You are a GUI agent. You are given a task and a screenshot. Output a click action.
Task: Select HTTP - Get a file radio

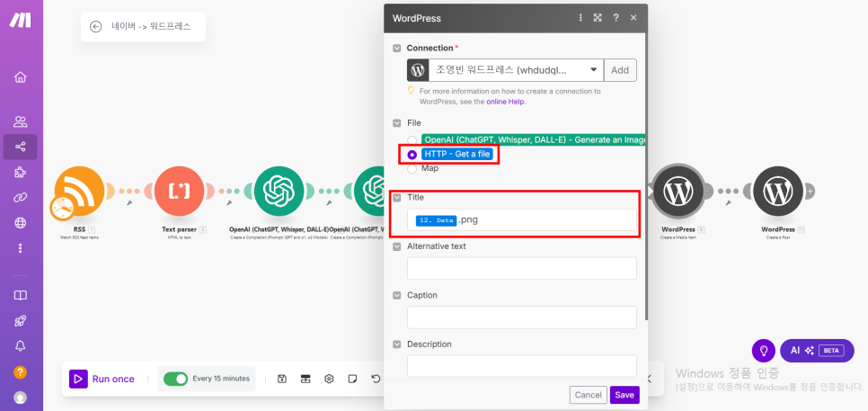pos(412,155)
